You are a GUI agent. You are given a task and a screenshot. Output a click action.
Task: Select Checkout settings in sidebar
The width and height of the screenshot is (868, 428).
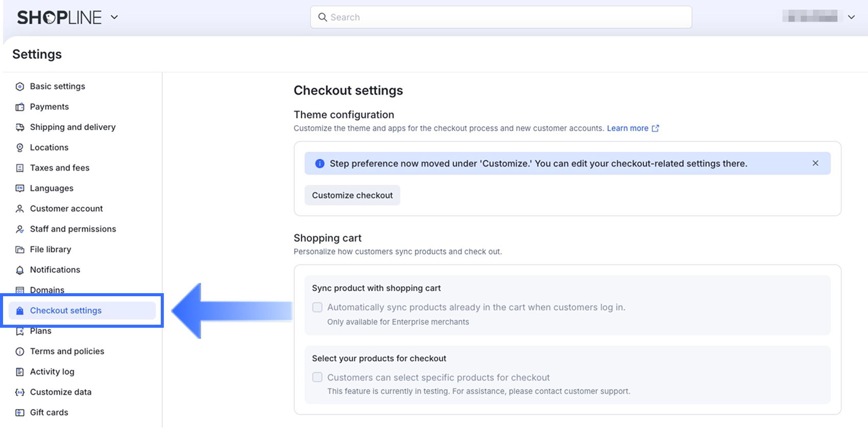click(x=65, y=311)
